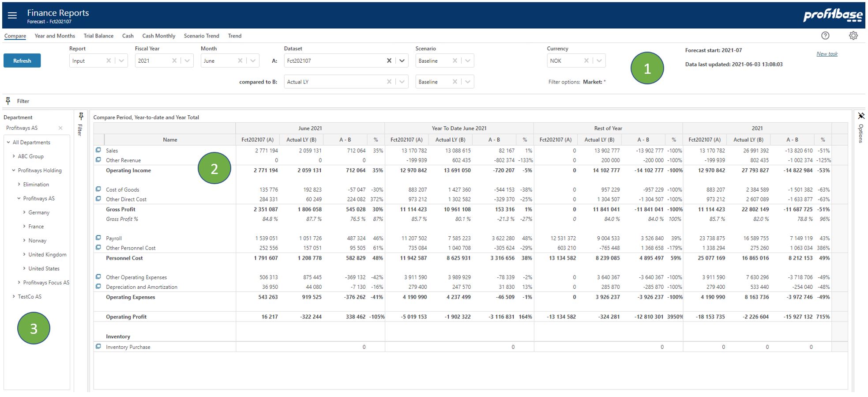Clear the Dataset A value Fct202107

[389, 60]
